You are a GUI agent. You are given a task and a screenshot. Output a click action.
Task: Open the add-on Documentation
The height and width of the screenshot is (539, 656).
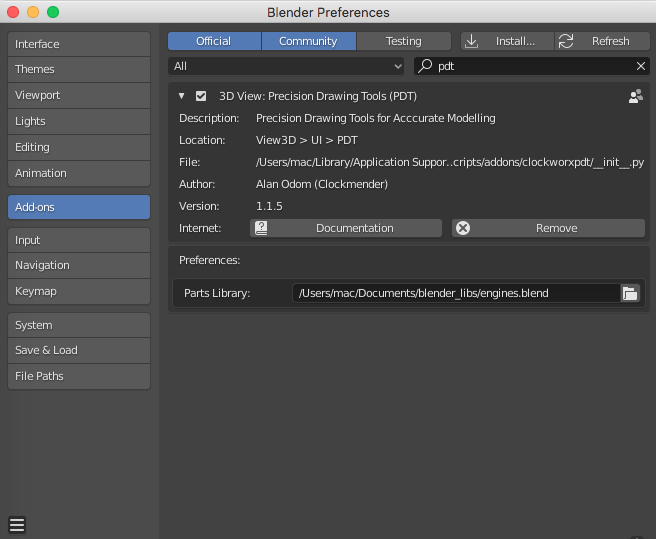click(x=346, y=228)
